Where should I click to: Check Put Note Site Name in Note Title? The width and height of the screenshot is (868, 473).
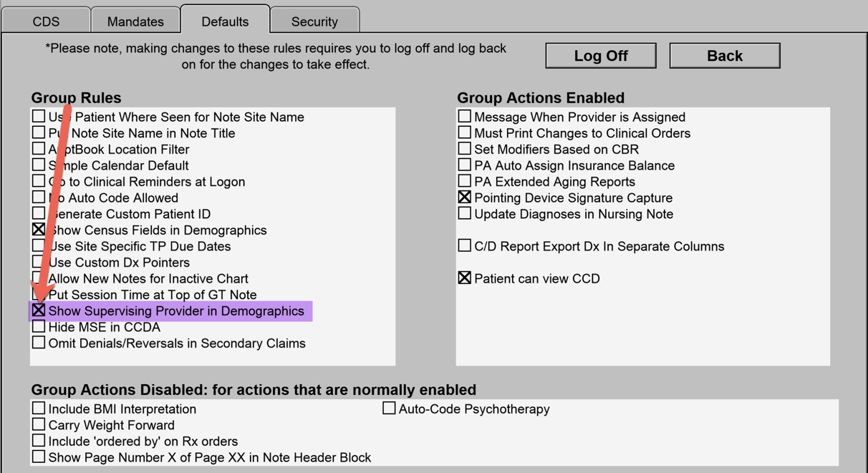pos(39,132)
